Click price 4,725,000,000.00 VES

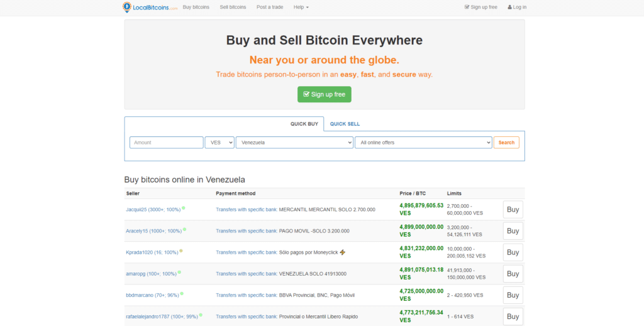[421, 295]
